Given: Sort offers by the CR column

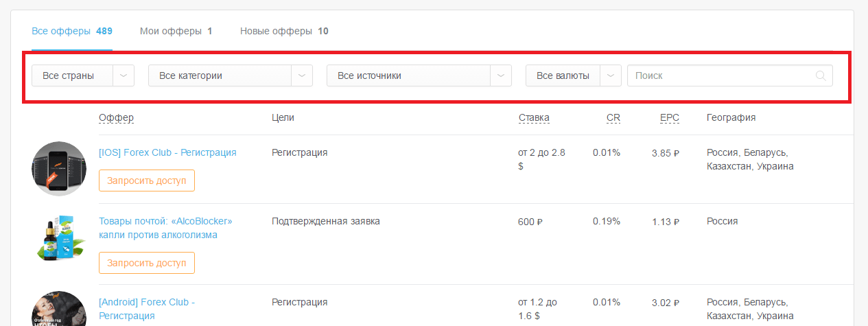Looking at the screenshot, I should pyautogui.click(x=613, y=117).
